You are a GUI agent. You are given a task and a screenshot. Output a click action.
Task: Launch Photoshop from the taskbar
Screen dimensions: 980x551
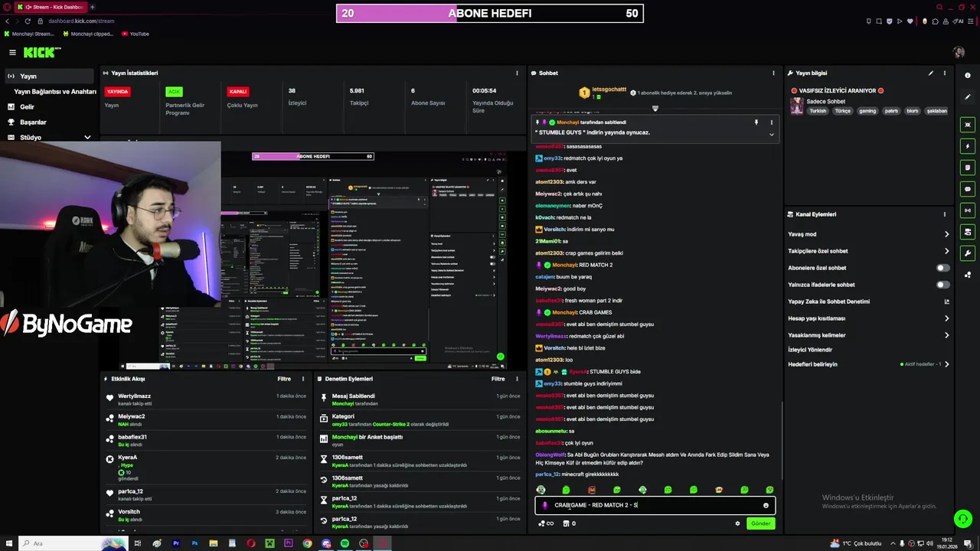(x=194, y=543)
